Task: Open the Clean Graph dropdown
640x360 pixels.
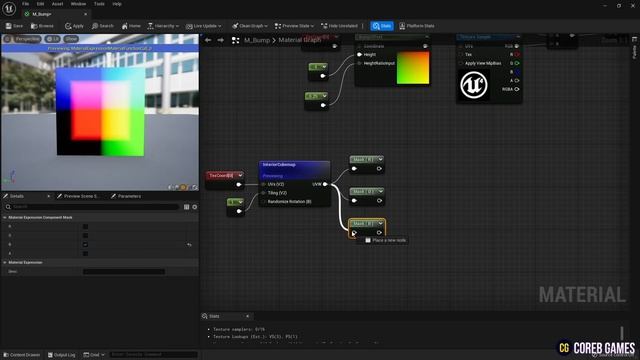Action: [249, 26]
